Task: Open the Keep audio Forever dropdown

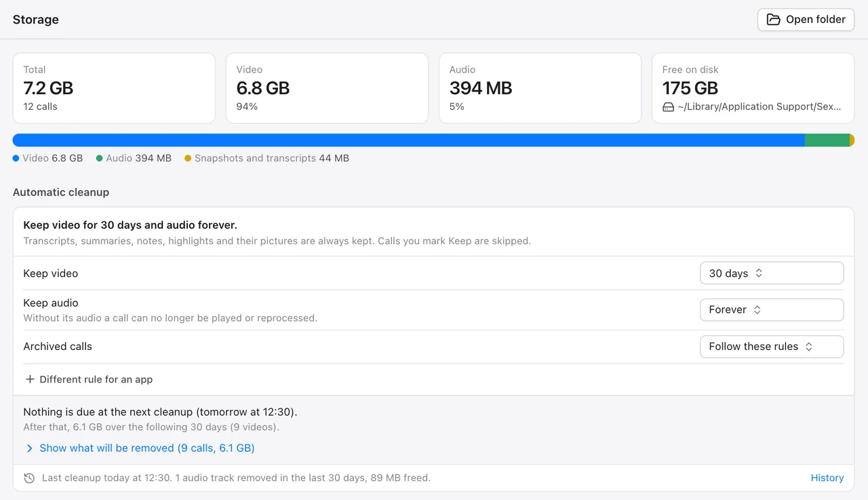Action: 772,309
